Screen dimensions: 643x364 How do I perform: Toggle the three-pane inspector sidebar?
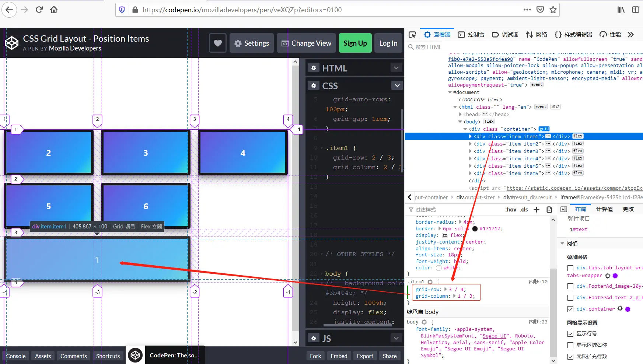coord(564,209)
